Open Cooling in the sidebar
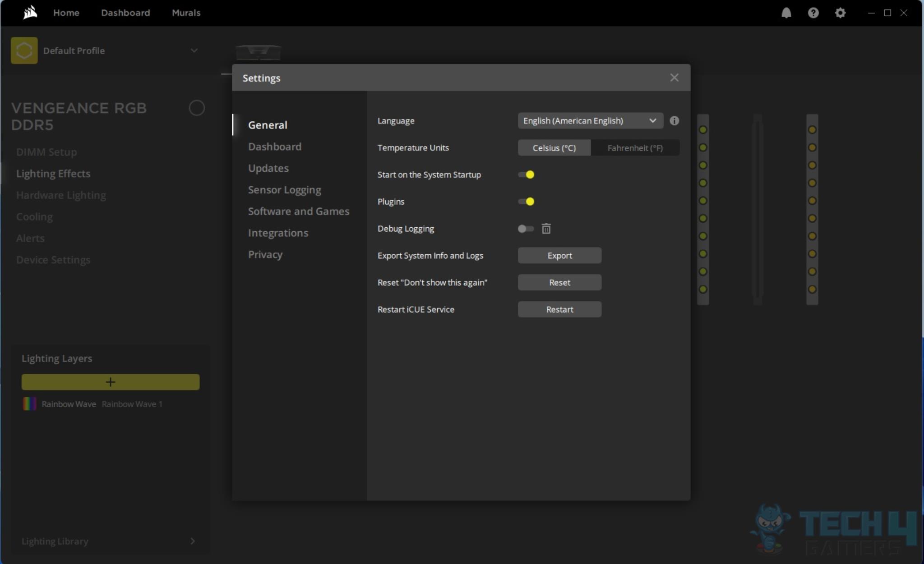This screenshot has width=924, height=564. tap(34, 217)
